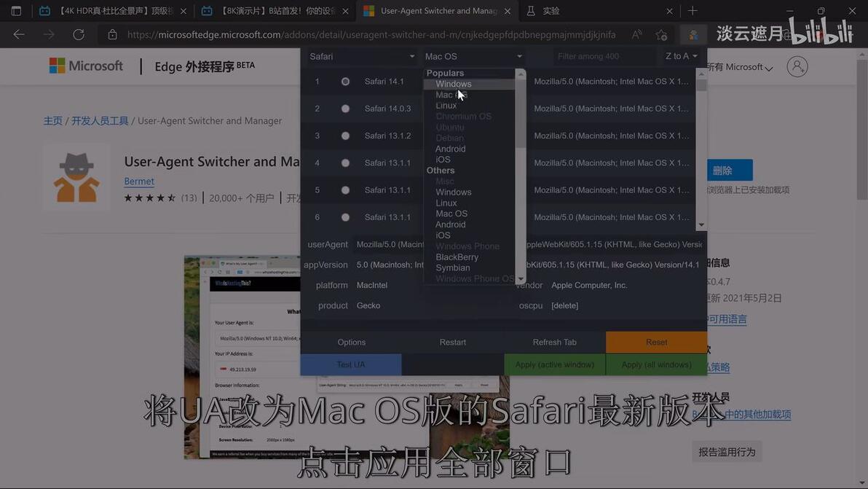Click Apply (active window) button

tap(555, 364)
